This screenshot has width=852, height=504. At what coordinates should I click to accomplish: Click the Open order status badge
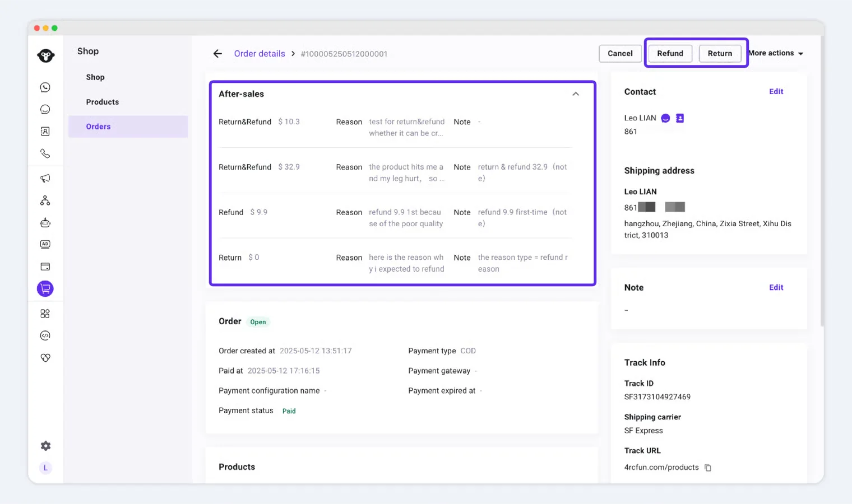coord(258,322)
